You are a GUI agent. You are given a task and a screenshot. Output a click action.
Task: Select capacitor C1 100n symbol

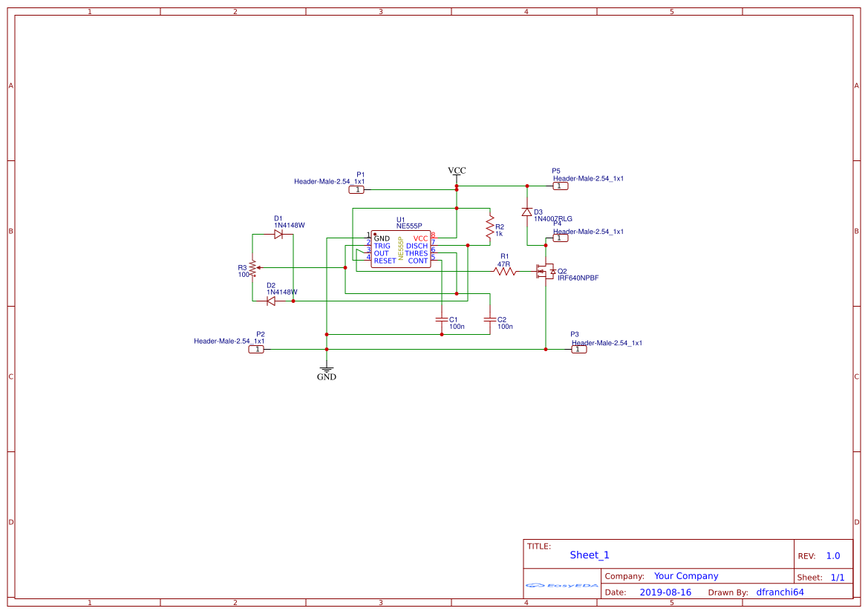[x=442, y=319]
